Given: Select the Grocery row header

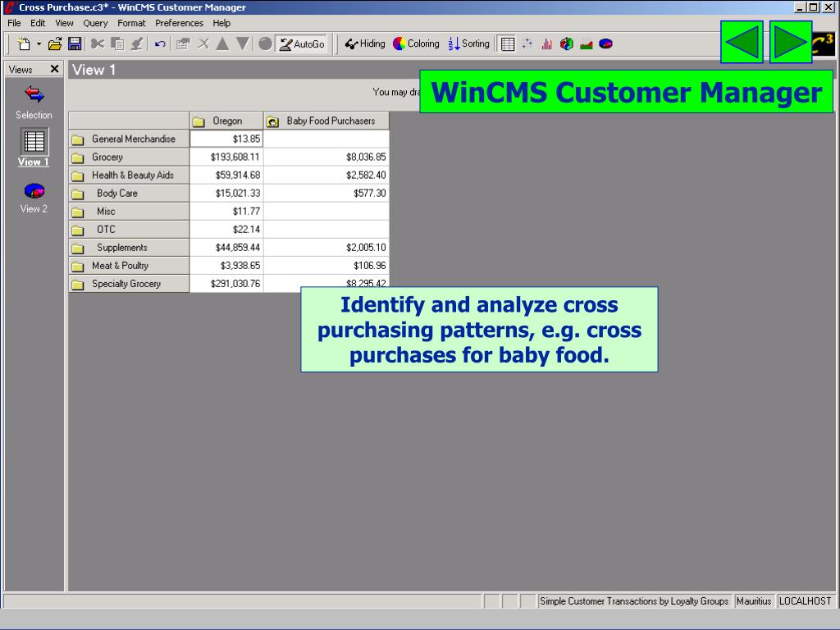Looking at the screenshot, I should 129,157.
